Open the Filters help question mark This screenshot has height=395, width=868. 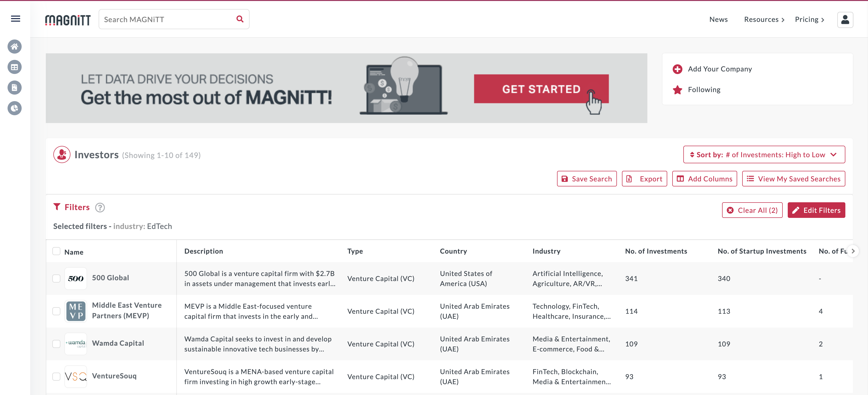click(100, 208)
